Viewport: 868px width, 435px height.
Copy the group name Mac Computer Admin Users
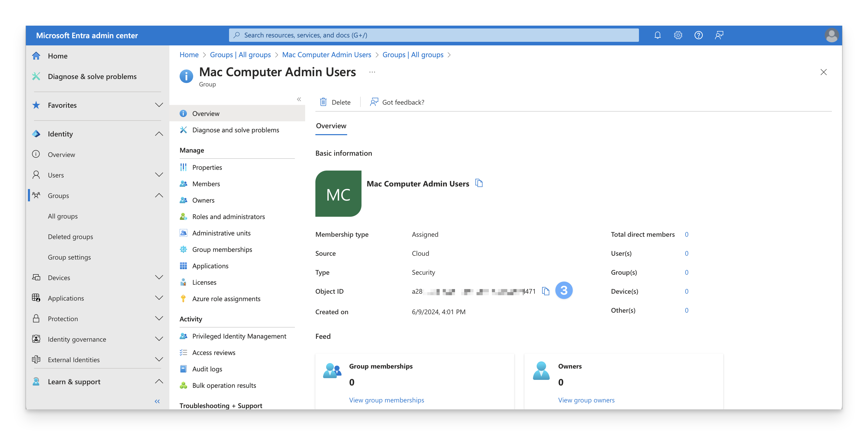coord(479,183)
